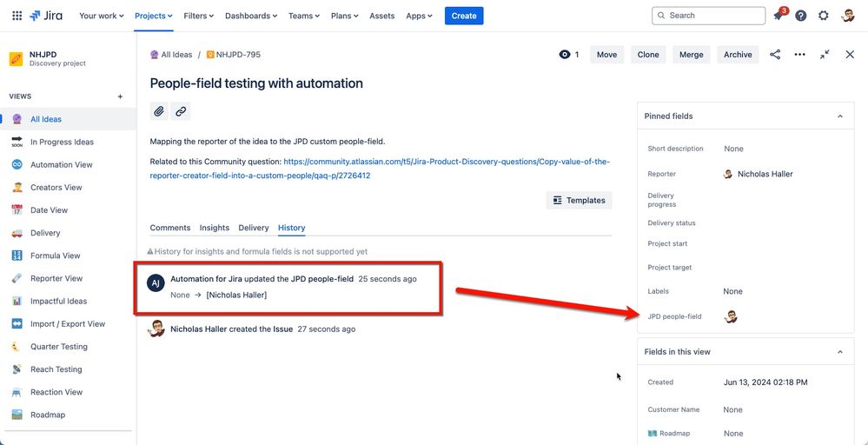This screenshot has height=445, width=868.
Task: Open the Templates button
Action: (x=579, y=201)
